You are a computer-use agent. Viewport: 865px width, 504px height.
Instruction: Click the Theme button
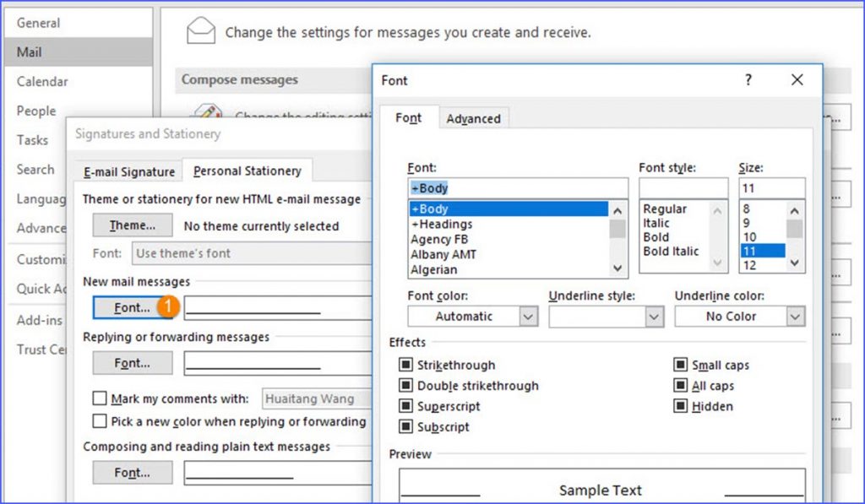pyautogui.click(x=132, y=225)
